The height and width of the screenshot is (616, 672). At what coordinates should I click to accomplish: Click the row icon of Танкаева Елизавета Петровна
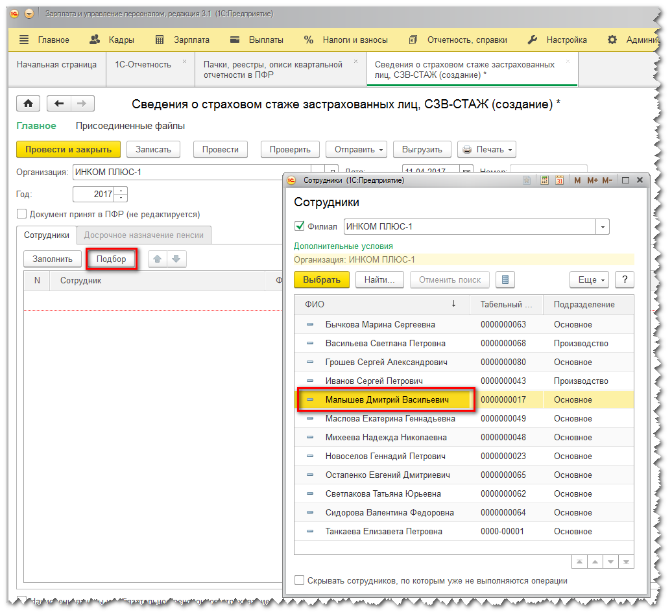coord(310,532)
